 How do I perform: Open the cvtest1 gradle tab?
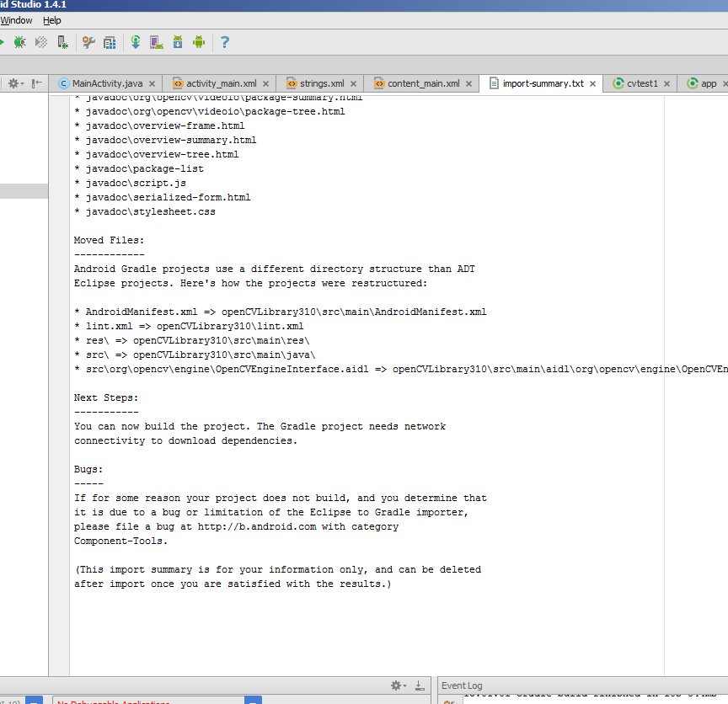(642, 83)
